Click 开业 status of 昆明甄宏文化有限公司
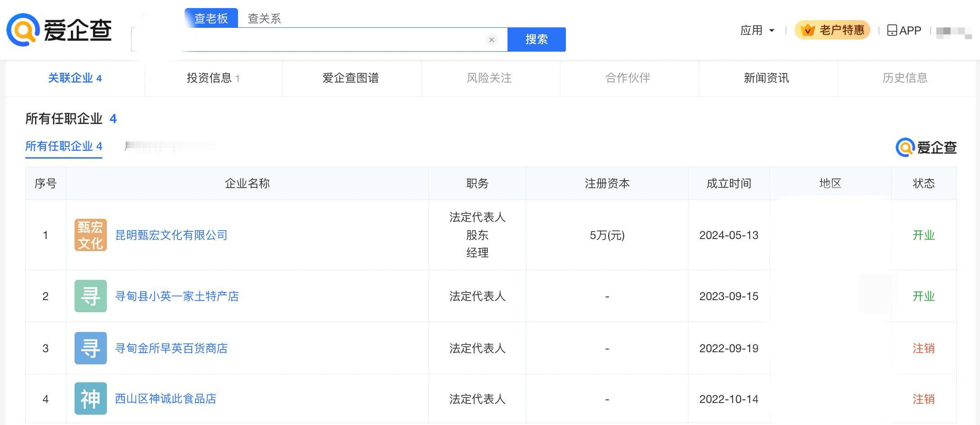 click(x=923, y=235)
